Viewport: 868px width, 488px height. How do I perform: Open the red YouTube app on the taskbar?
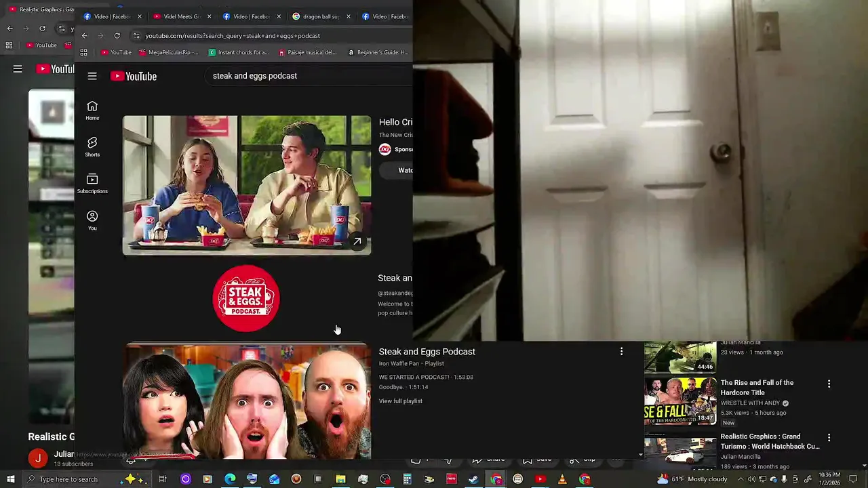[540, 479]
